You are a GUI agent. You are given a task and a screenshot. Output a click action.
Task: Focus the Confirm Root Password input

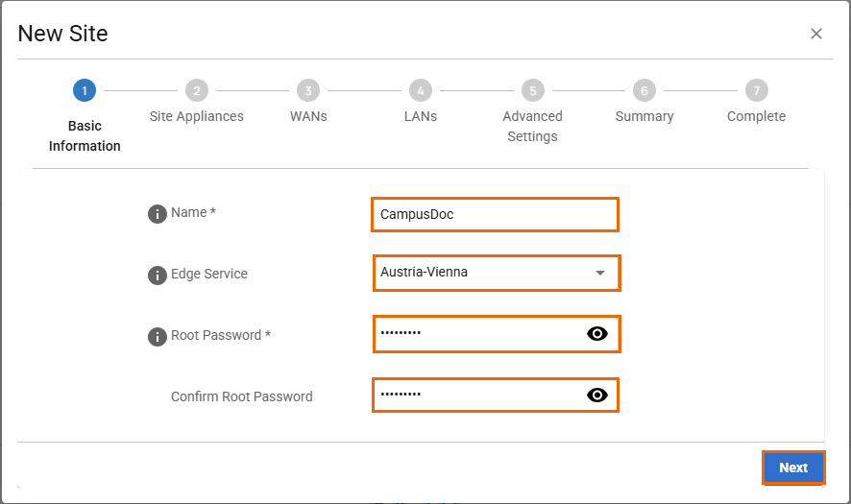[x=475, y=395]
